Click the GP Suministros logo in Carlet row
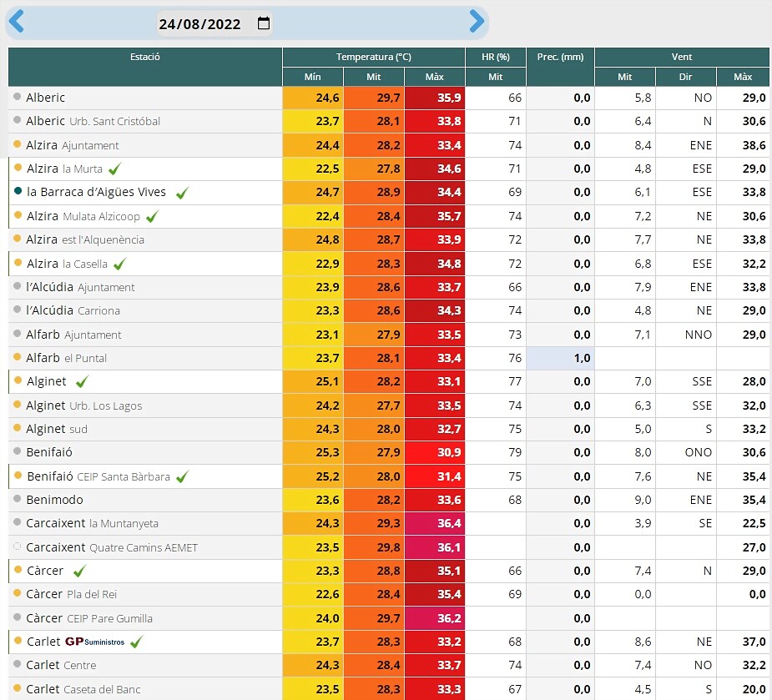 pyautogui.click(x=94, y=642)
